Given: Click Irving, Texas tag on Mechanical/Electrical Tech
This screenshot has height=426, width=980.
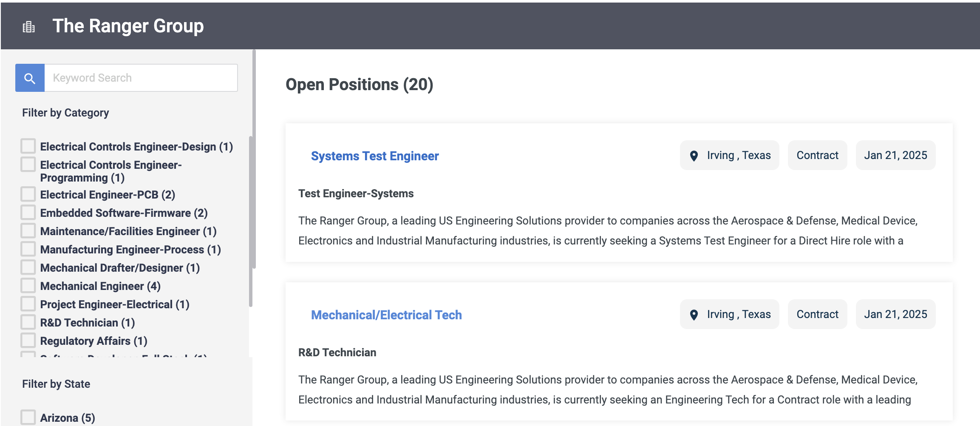Looking at the screenshot, I should (x=730, y=314).
